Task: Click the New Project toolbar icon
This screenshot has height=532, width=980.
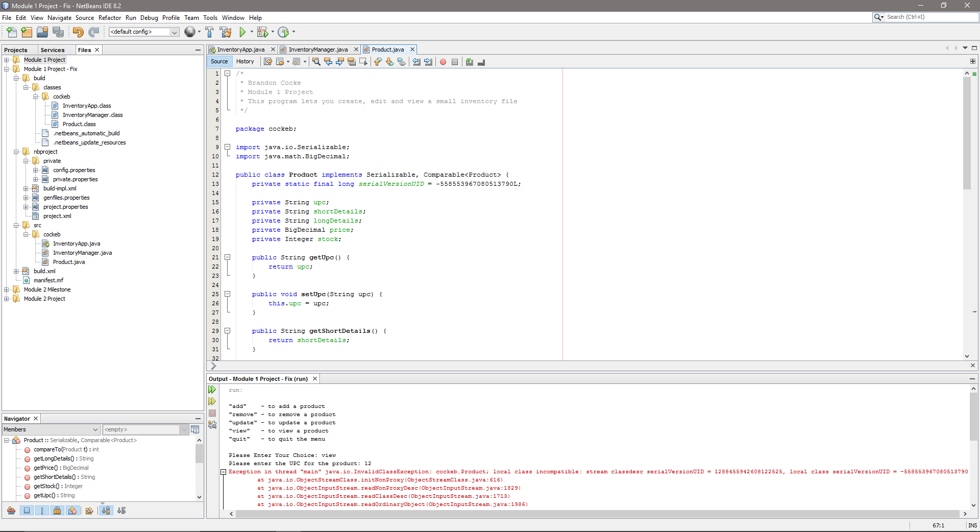Action: coord(27,32)
